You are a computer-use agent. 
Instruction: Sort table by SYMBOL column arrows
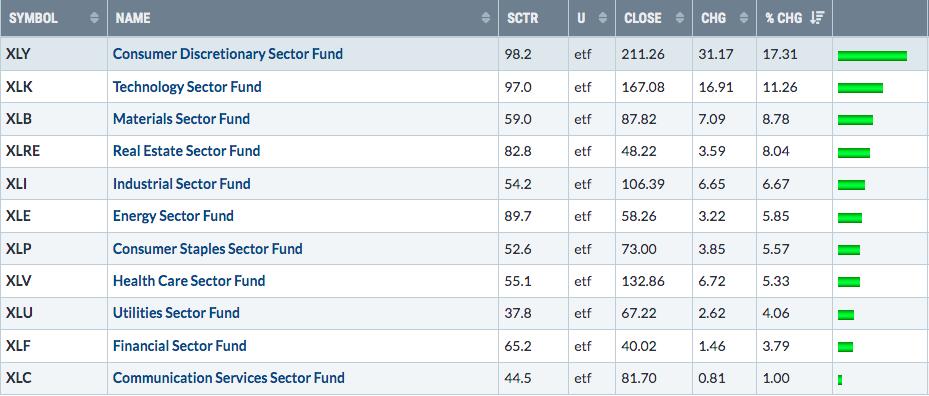(94, 18)
